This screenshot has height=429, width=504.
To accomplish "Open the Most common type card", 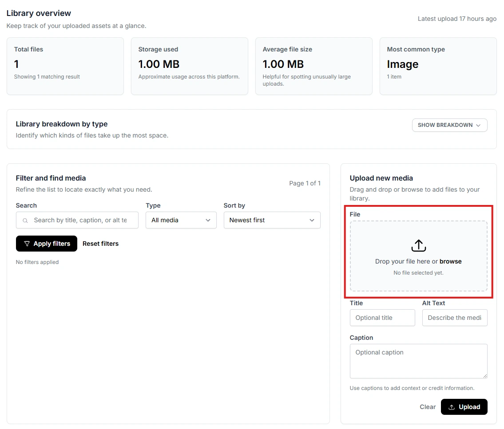I will coord(438,66).
